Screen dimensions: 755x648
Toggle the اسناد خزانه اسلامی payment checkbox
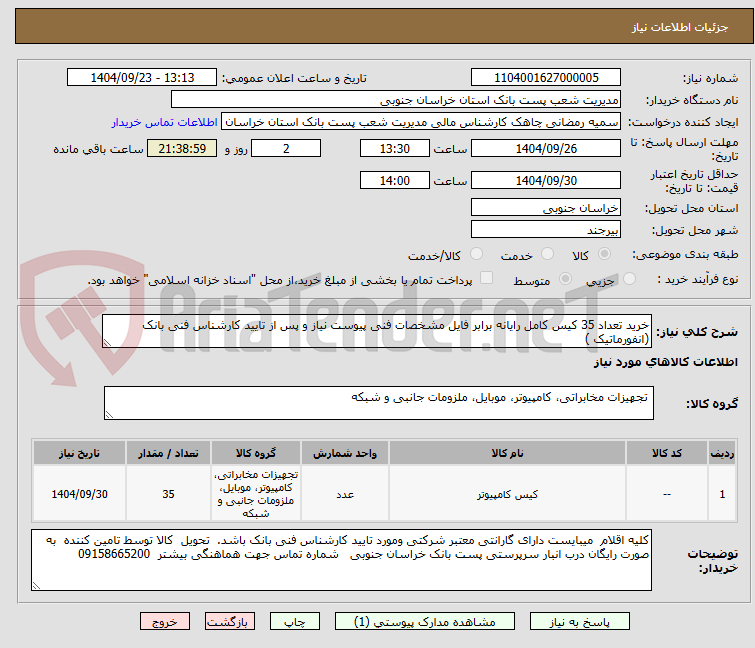click(487, 278)
